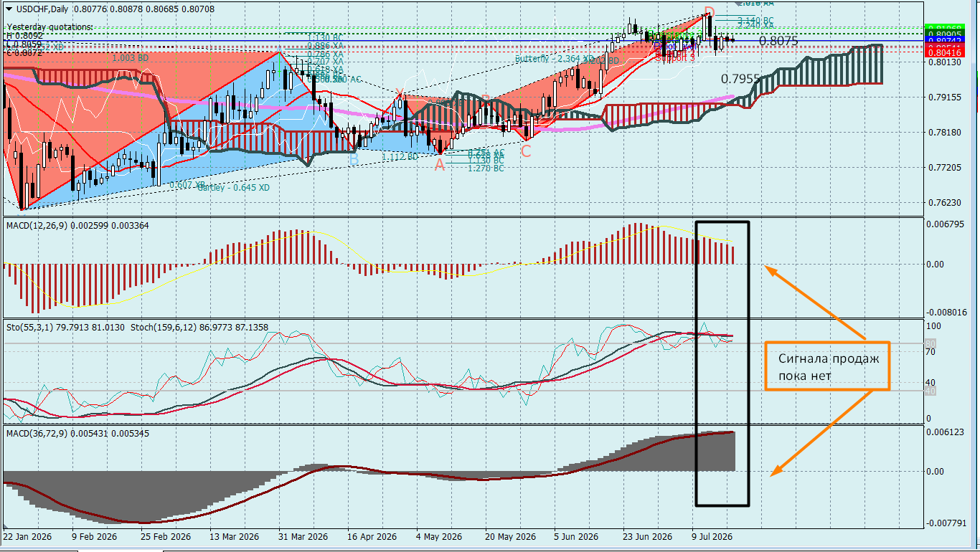Viewport: 980px width, 552px height.
Task: Click the 5 Jun 2026 date label
Action: (x=576, y=537)
